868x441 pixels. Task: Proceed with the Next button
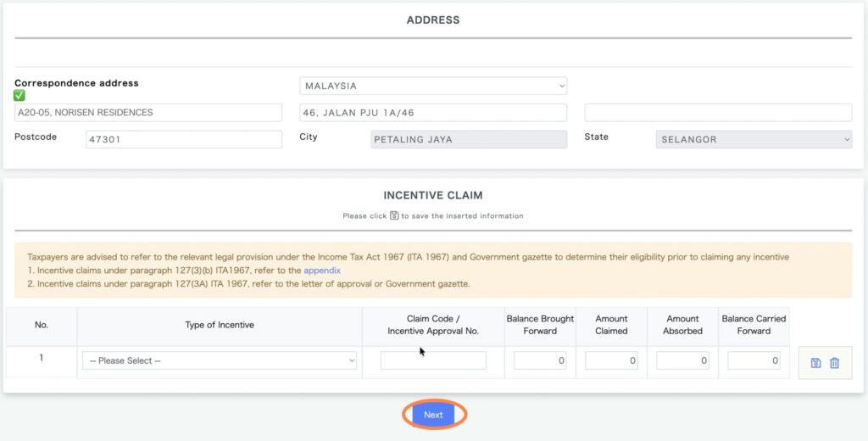[x=433, y=415]
